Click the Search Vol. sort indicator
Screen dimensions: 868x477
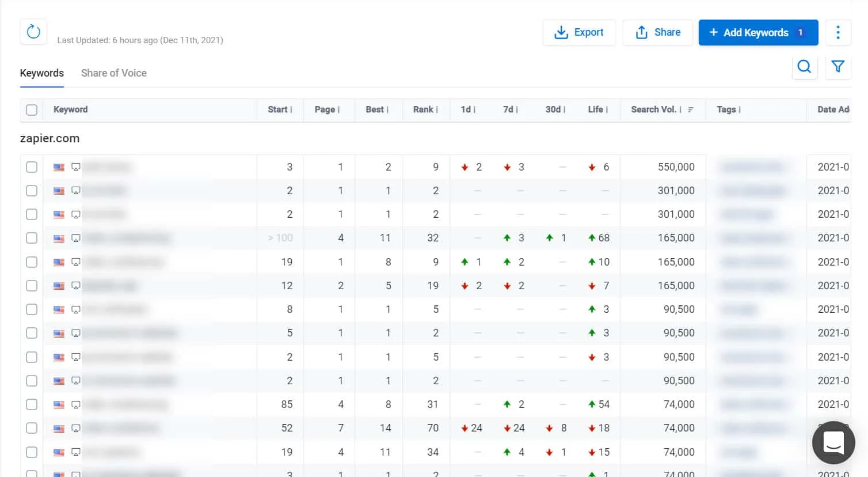coord(691,109)
